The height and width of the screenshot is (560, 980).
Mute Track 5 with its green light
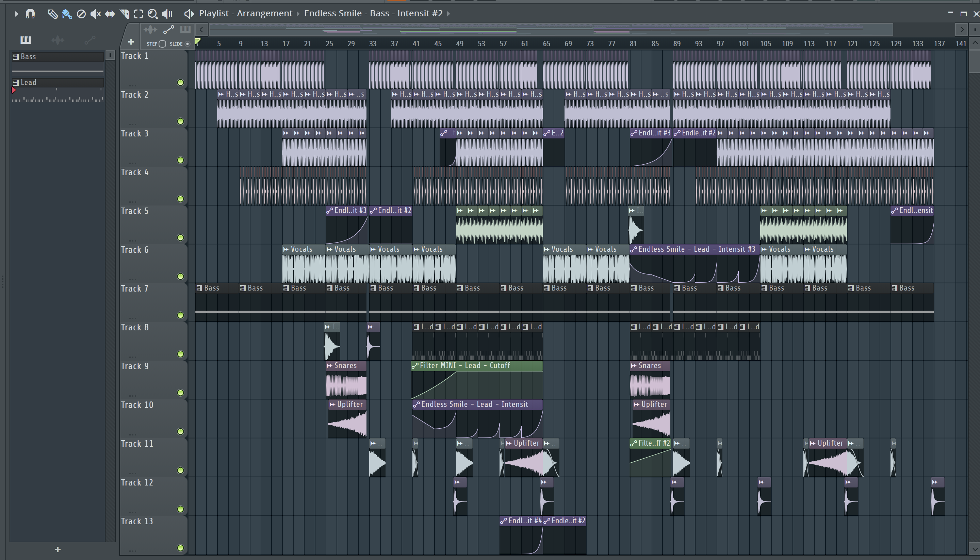point(180,238)
